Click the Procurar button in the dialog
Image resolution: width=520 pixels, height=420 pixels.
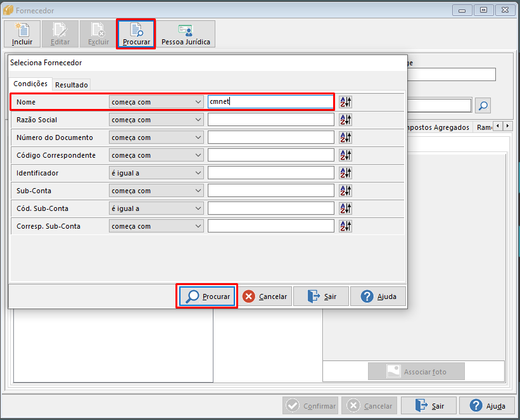207,296
